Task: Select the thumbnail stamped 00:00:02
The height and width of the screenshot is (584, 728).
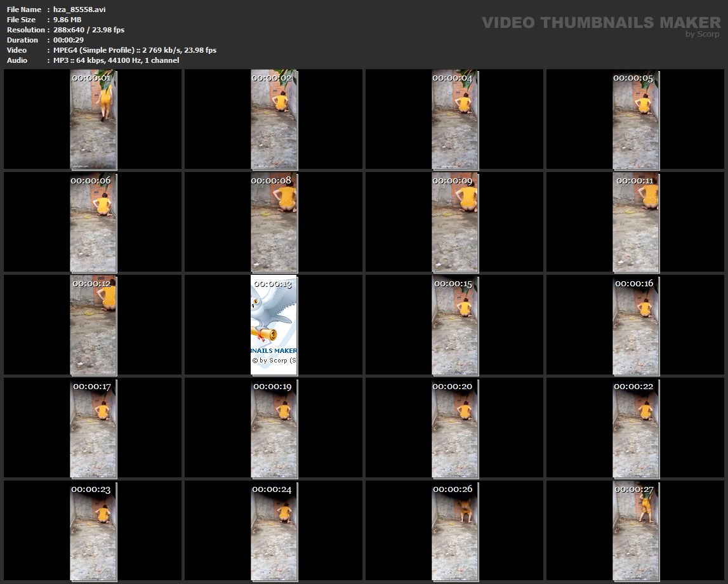Action: [274, 120]
